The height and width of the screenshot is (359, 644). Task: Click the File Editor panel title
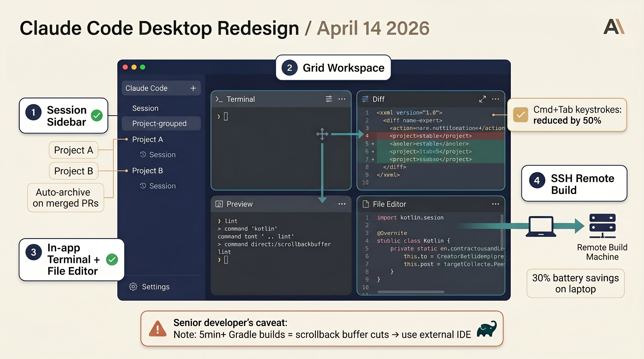(x=389, y=204)
